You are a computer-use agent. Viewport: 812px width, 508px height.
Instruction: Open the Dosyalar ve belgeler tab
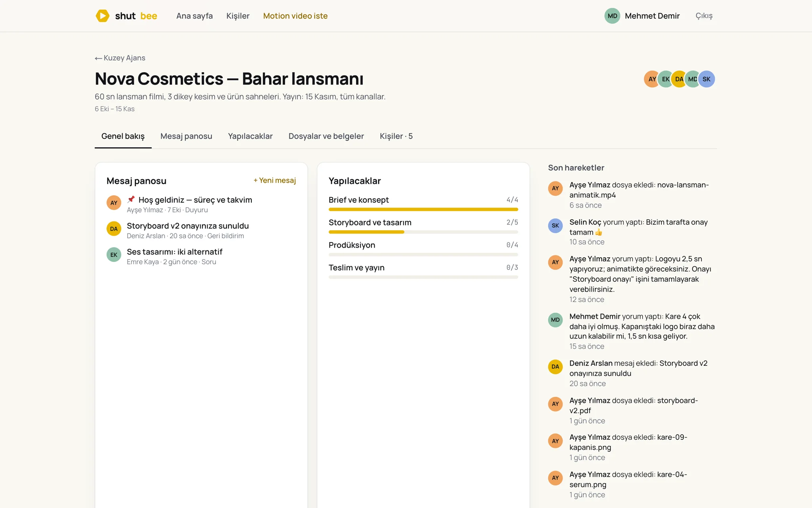[326, 136]
